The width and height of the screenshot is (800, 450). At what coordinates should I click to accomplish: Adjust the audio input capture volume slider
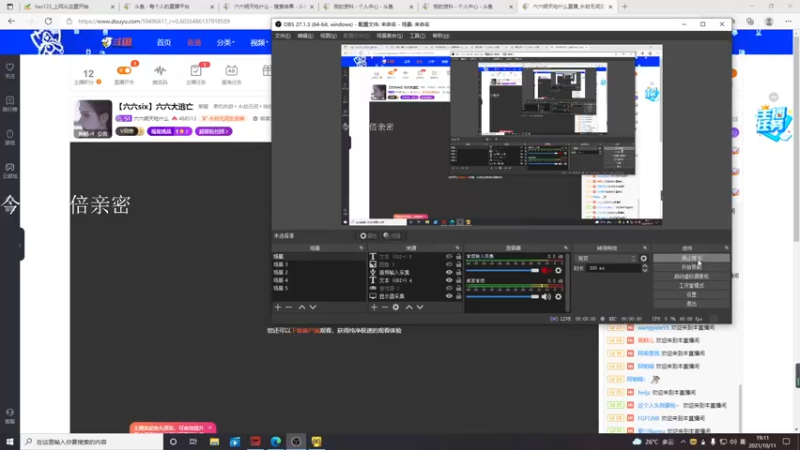coord(503,270)
